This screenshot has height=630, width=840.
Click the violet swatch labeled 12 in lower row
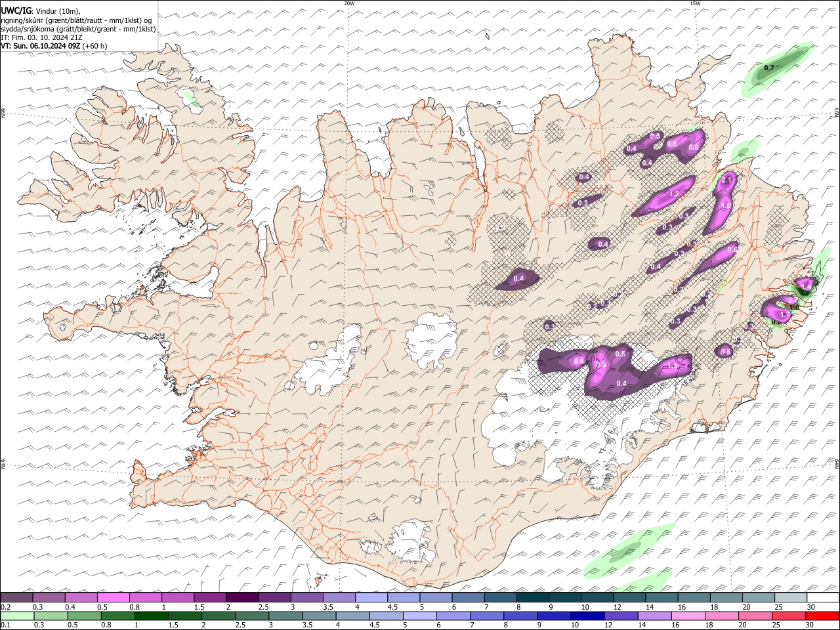tap(620, 616)
